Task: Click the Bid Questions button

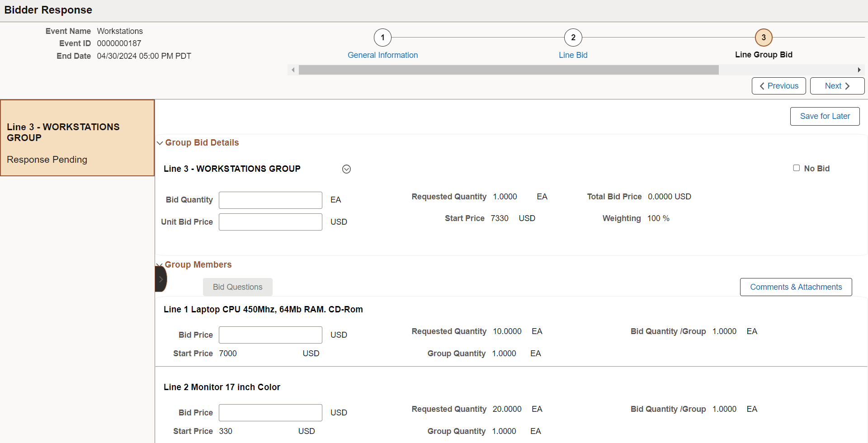Action: [237, 287]
